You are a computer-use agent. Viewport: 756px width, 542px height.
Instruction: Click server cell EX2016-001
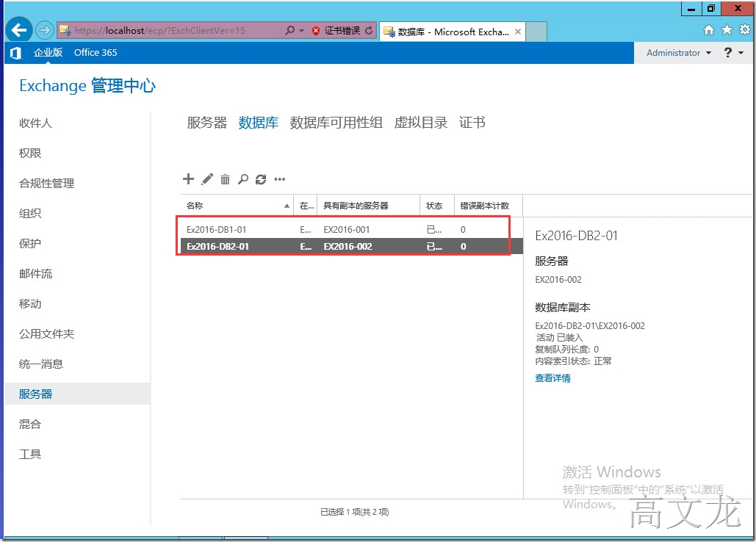pos(347,230)
